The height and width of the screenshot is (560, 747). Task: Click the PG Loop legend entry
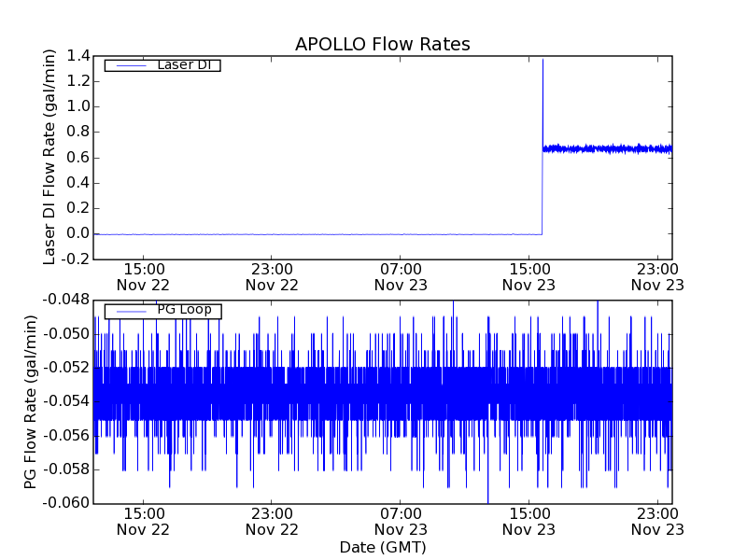[183, 310]
